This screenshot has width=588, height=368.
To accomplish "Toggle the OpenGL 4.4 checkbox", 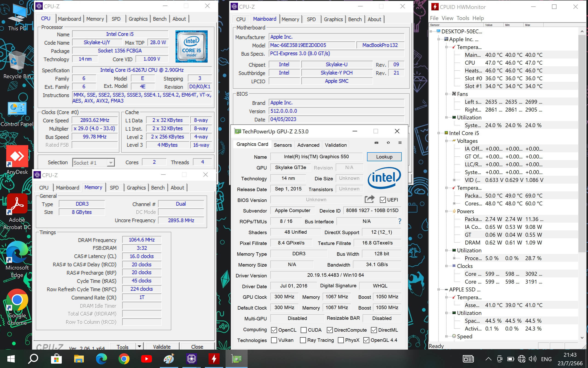I will coord(366,340).
